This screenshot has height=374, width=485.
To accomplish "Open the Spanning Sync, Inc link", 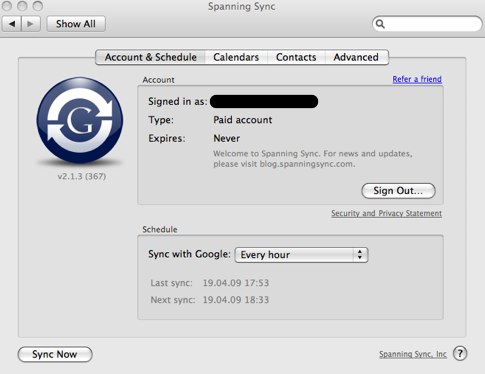I will (413, 354).
